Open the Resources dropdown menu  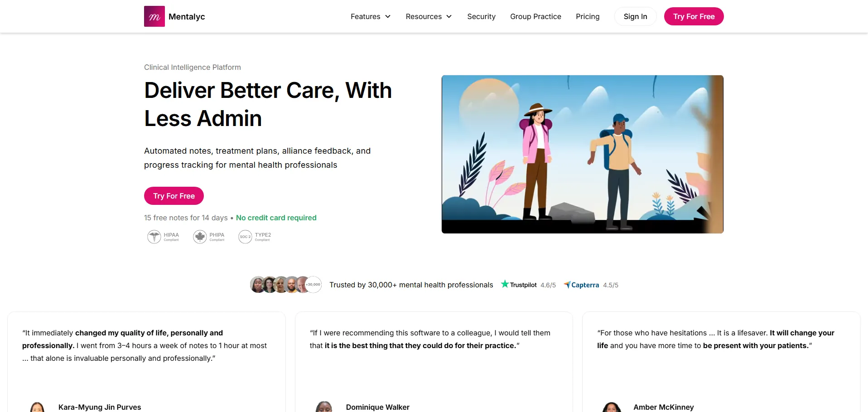pos(424,16)
